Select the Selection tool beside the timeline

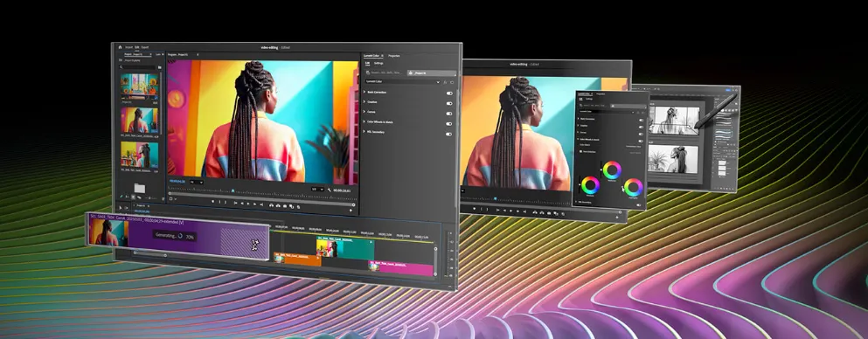pyautogui.click(x=121, y=207)
